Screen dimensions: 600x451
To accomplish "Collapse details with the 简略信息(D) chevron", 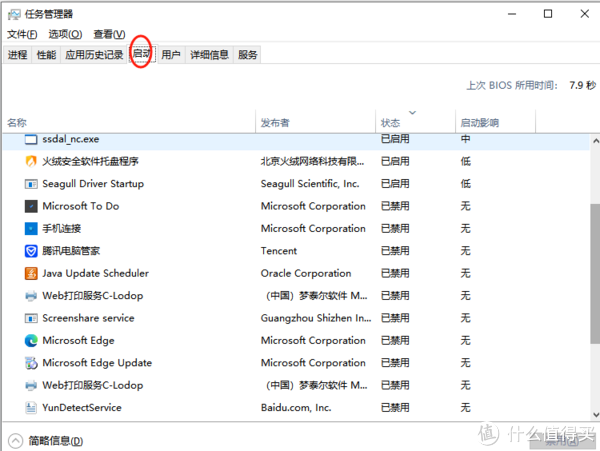I will coord(16,441).
